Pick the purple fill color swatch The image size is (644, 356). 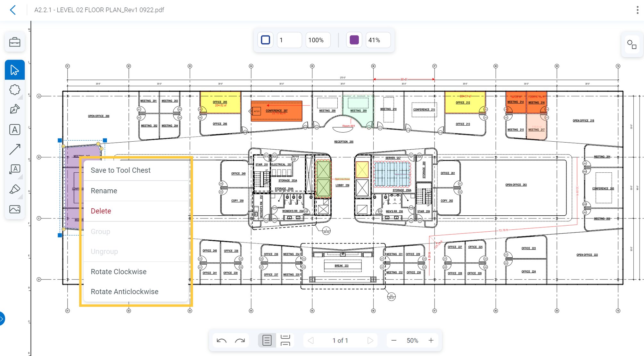pos(354,40)
